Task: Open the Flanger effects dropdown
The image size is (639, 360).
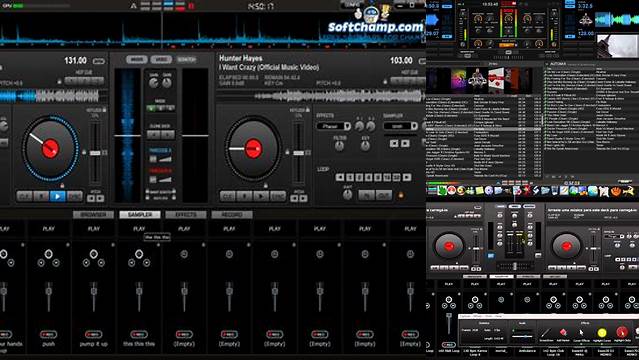Action: coord(333,126)
